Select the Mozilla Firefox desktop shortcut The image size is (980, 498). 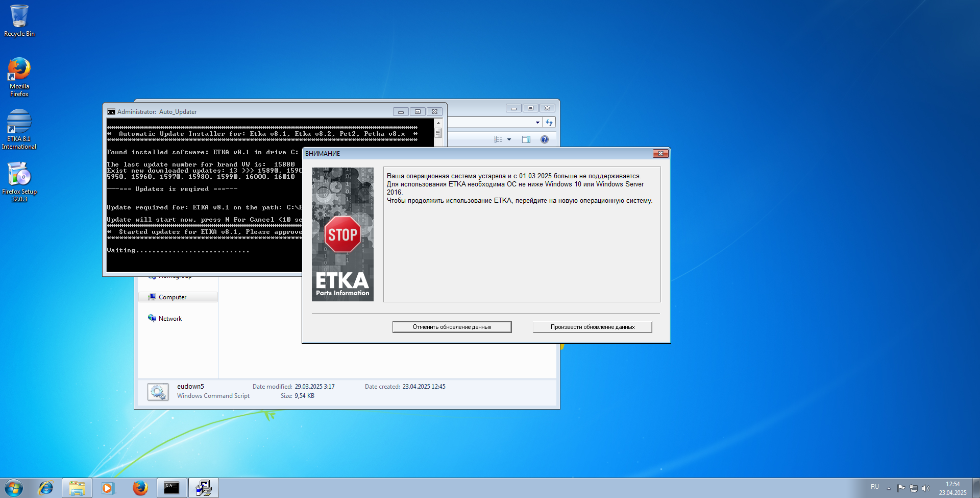tap(19, 77)
